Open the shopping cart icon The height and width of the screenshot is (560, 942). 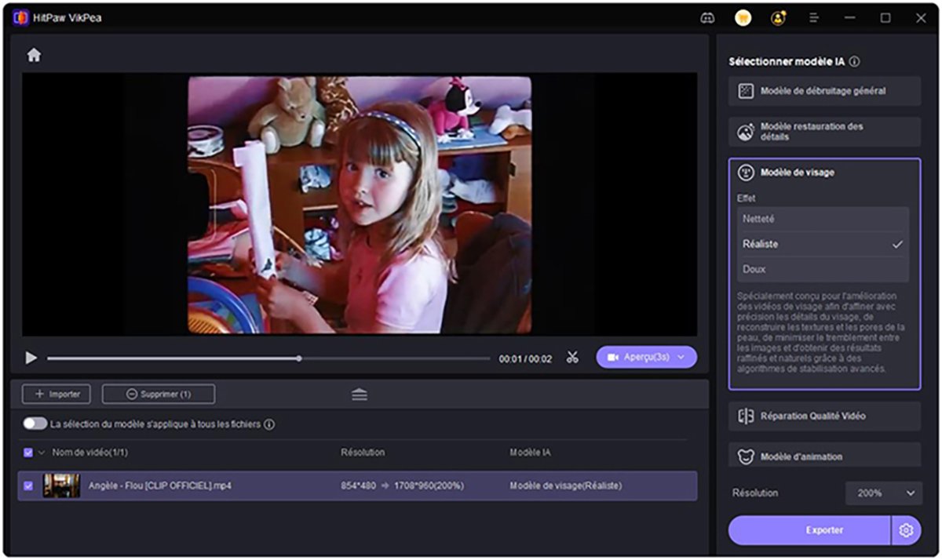point(743,17)
